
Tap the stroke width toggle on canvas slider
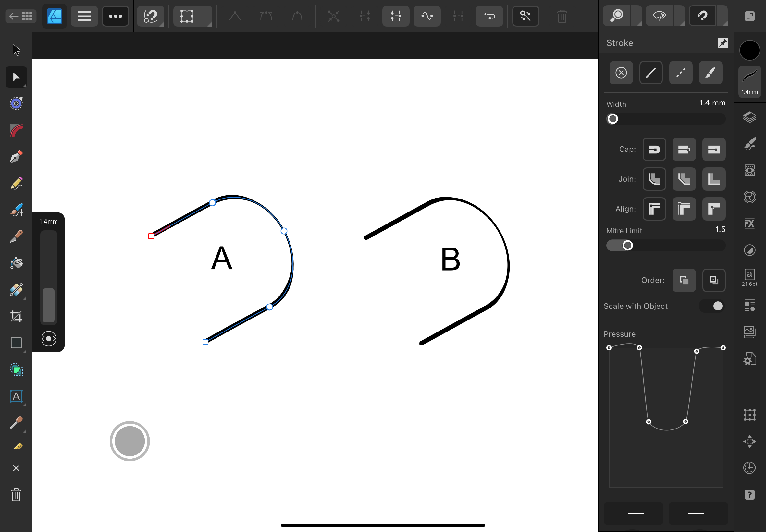point(48,339)
